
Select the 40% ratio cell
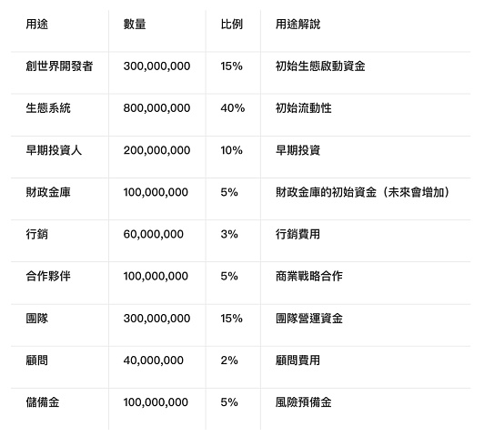[232, 108]
